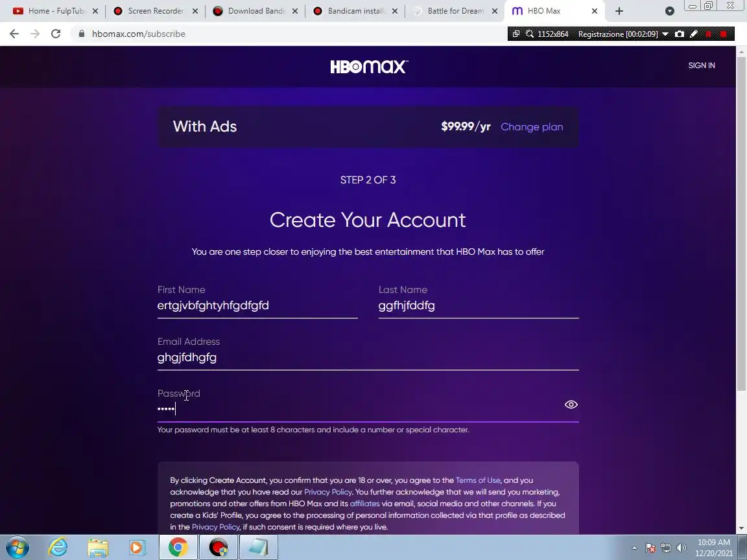Screen dimensions: 747x560
Task: Click the Chrome taskbar icon
Action: pos(178,548)
